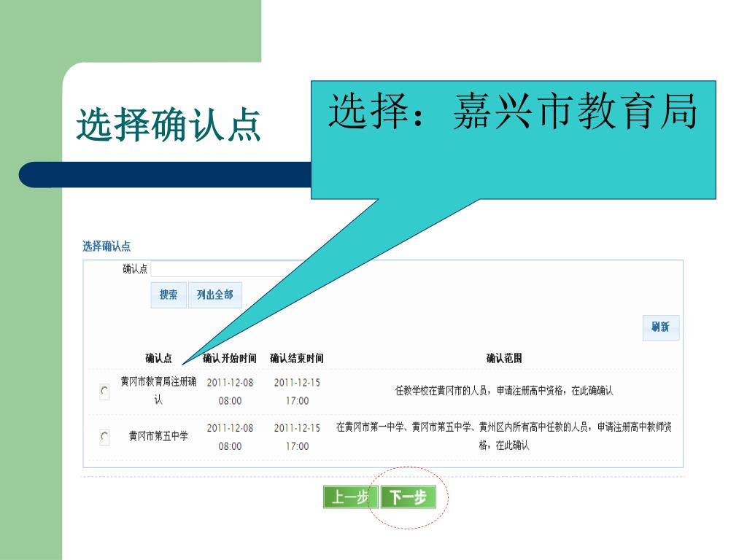Viewport: 747px width, 560px height.
Task: Click the 黄冈市第五中学 row name
Action: click(x=158, y=436)
